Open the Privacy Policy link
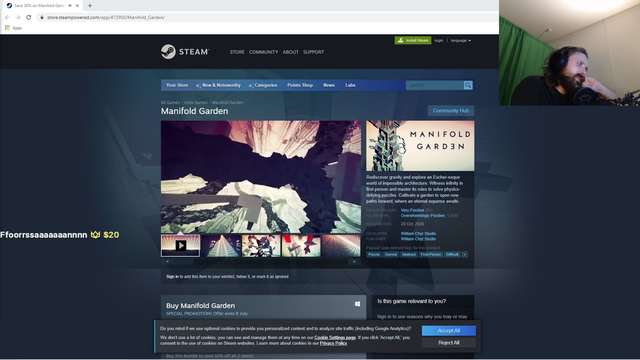 click(333, 343)
